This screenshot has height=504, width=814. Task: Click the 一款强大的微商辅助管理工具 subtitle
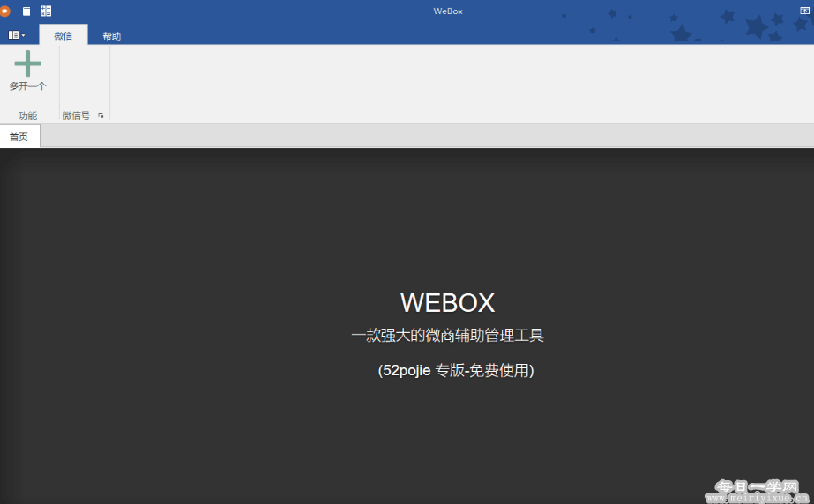[447, 336]
